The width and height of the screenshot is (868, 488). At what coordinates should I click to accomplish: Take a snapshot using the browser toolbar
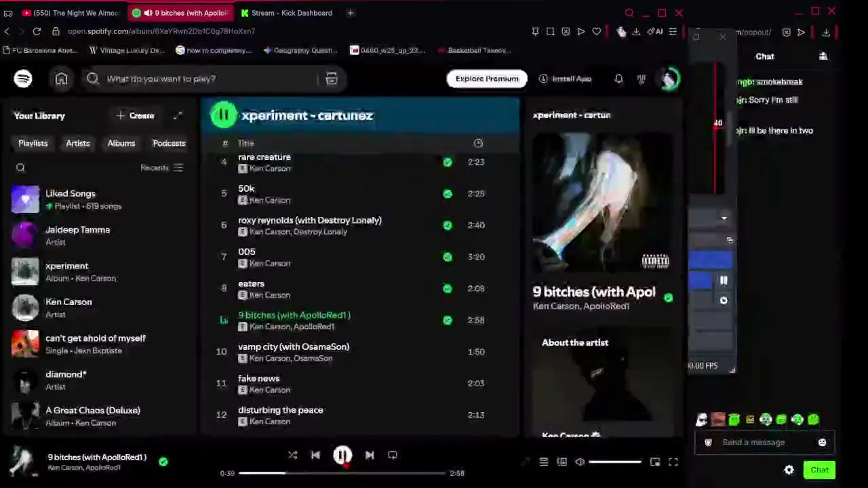tap(550, 31)
